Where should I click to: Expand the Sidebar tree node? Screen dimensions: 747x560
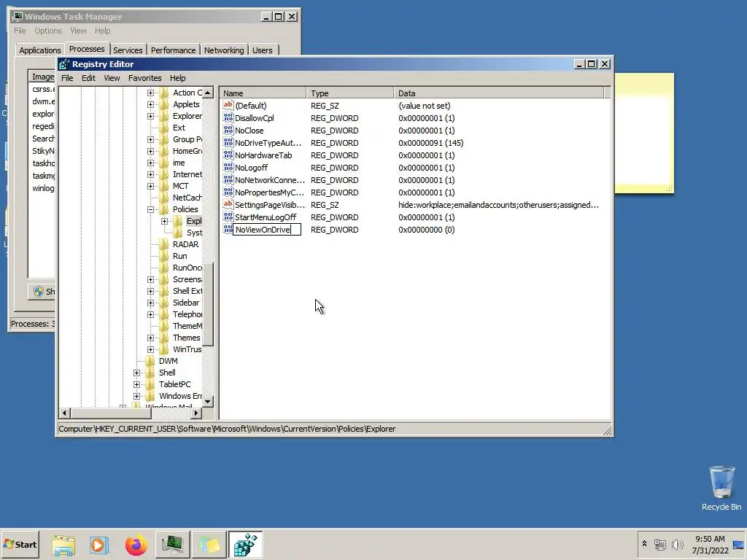coord(150,303)
